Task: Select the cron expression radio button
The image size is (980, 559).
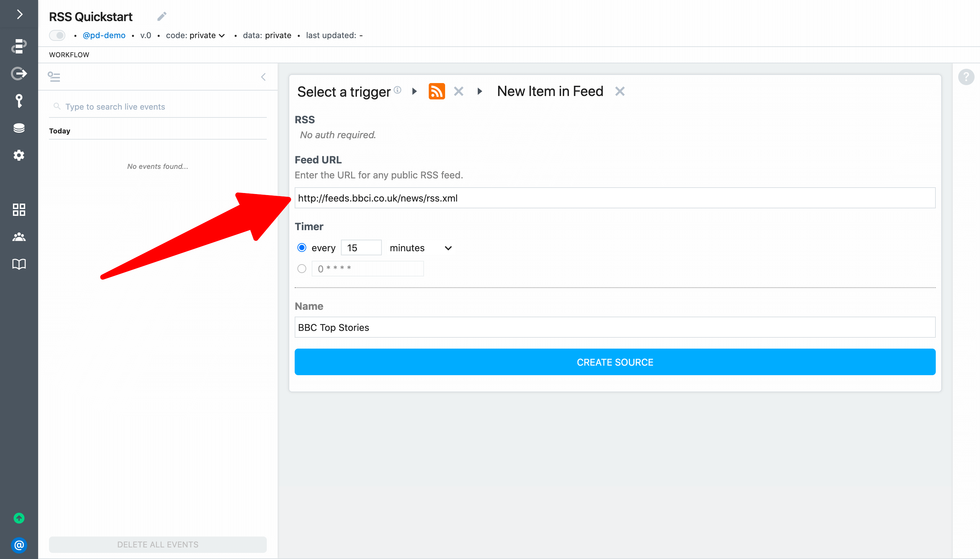Action: point(301,268)
